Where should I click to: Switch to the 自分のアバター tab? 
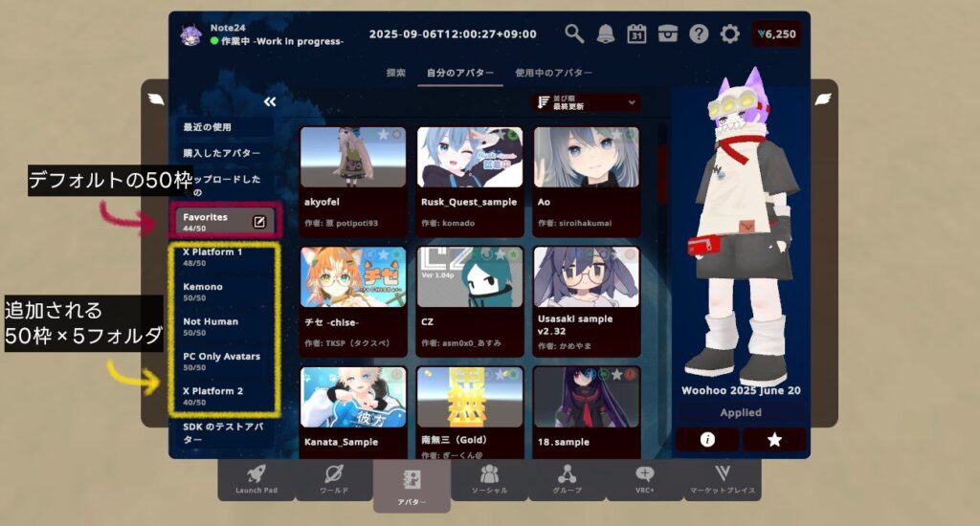pos(460,73)
